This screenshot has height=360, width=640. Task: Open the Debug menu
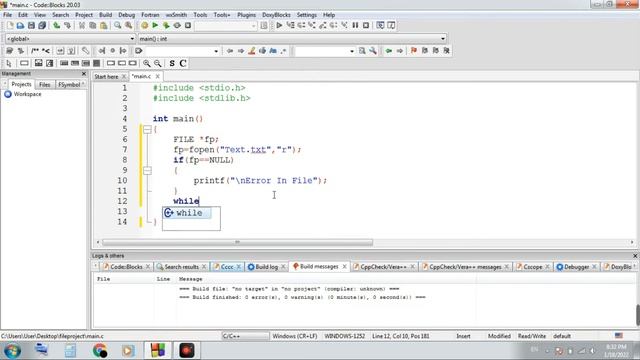[127, 15]
